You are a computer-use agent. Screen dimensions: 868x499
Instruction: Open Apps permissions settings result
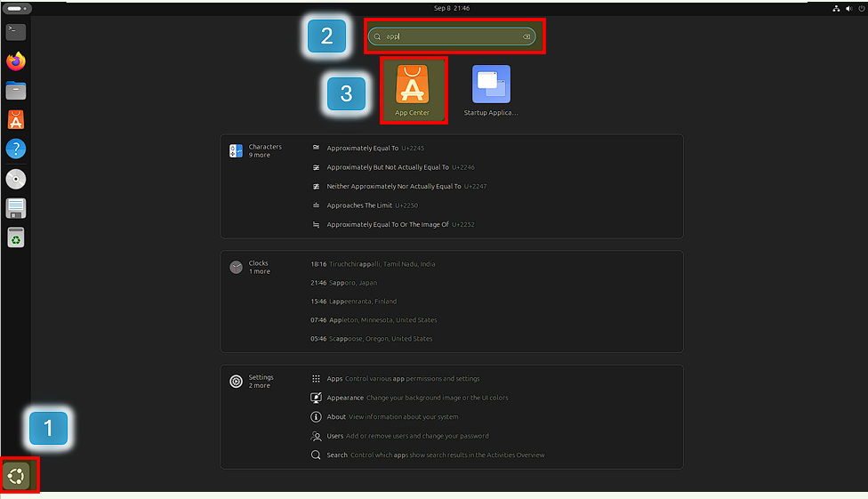403,379
